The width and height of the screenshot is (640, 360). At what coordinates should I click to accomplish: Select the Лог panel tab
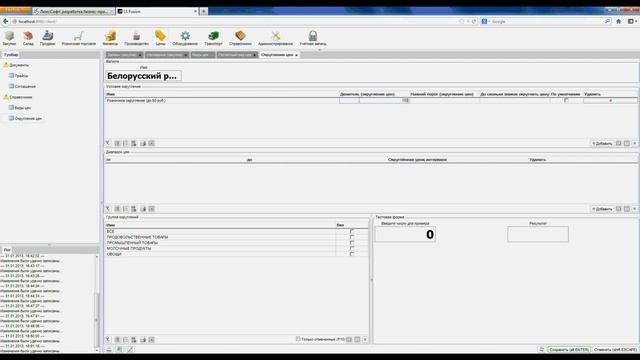tap(7, 250)
